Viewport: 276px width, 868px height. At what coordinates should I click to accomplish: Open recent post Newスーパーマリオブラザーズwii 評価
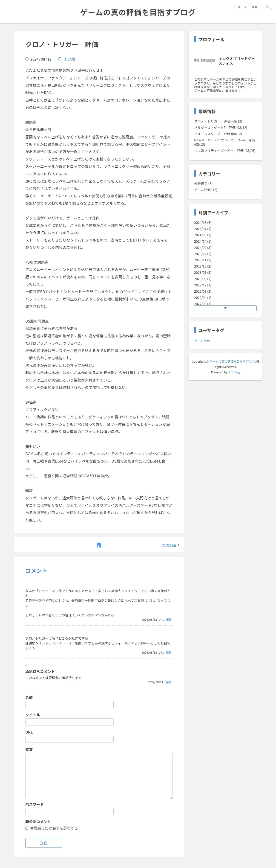click(x=224, y=142)
